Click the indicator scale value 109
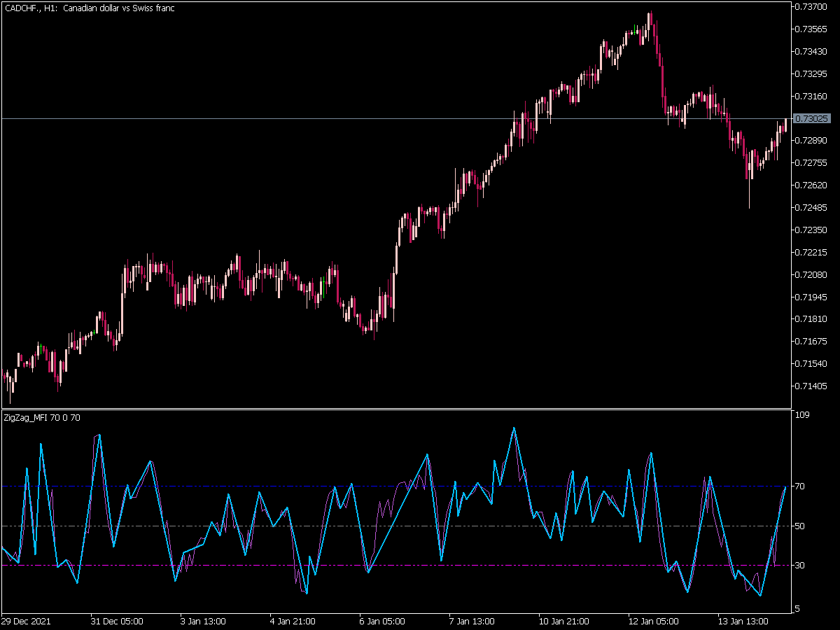 click(x=803, y=416)
